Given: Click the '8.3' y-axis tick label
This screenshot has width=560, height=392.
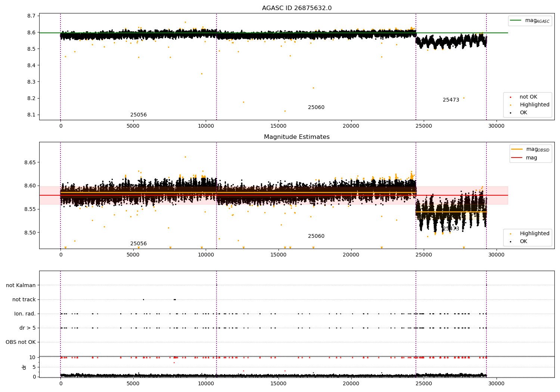Looking at the screenshot, I should tap(32, 82).
